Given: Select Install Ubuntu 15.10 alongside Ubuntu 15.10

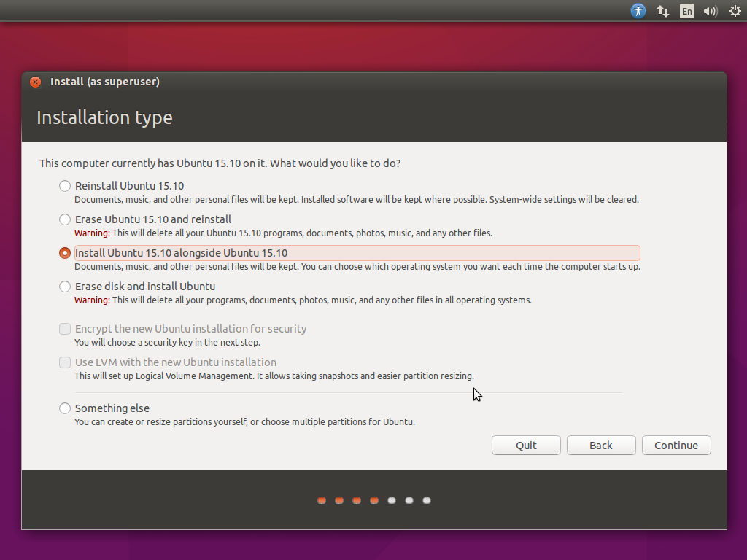Looking at the screenshot, I should pos(66,253).
